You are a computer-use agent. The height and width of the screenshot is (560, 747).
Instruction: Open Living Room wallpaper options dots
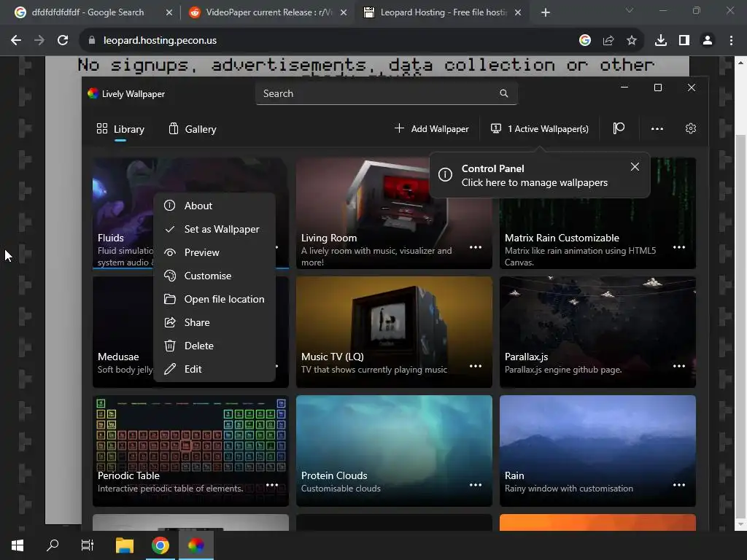[476, 247]
